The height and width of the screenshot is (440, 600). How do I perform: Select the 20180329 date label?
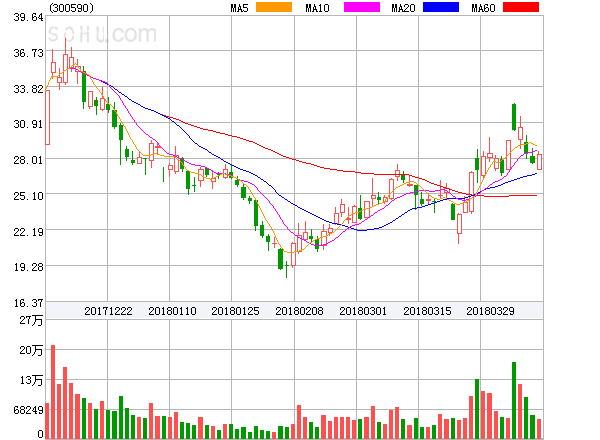490,311
